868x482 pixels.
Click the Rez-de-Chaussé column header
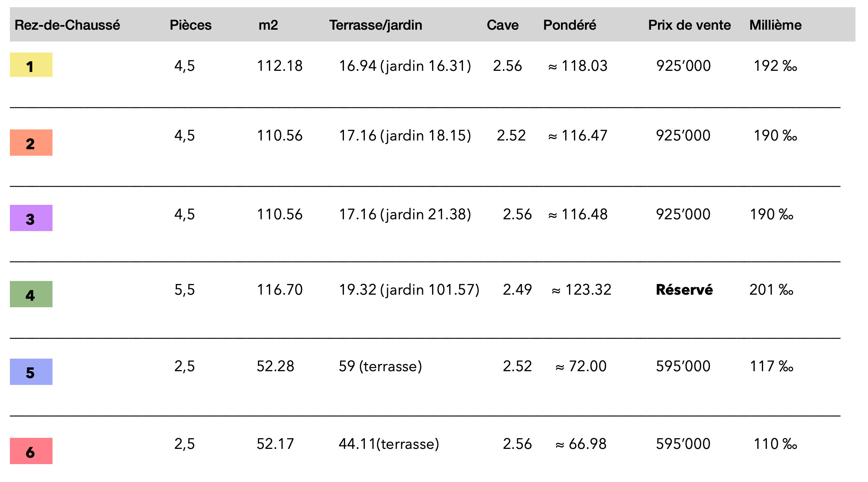pyautogui.click(x=67, y=25)
